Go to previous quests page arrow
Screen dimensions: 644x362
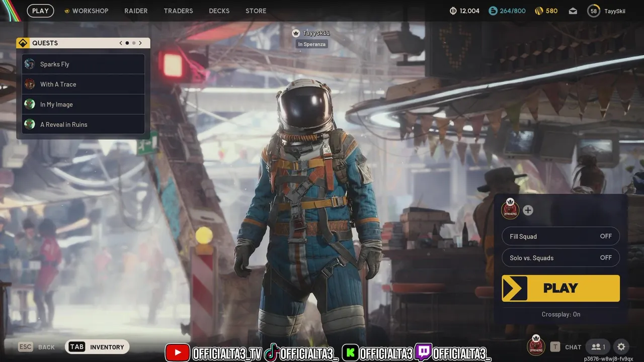click(121, 43)
